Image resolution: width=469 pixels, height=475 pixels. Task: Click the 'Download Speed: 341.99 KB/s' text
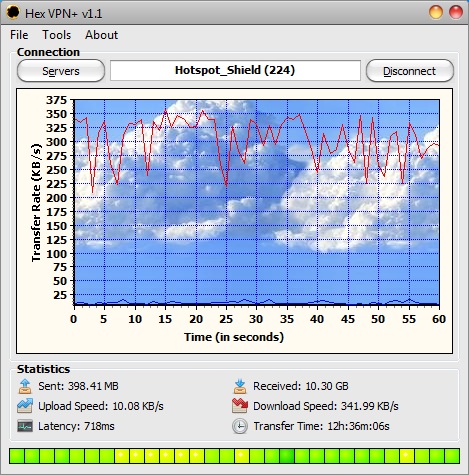(326, 406)
